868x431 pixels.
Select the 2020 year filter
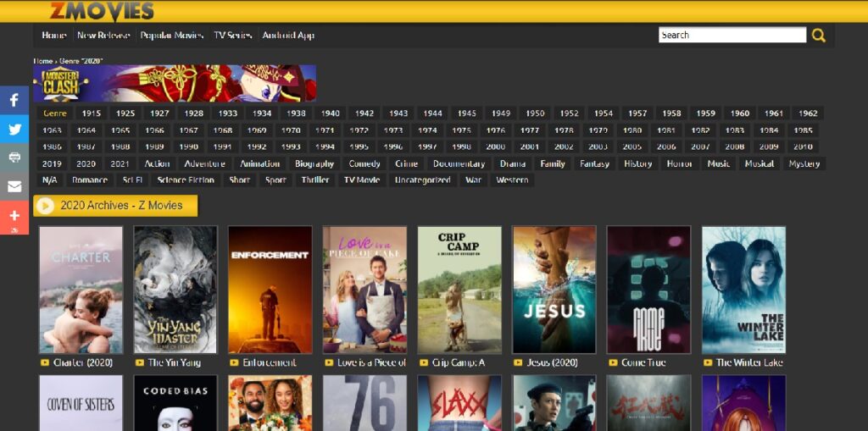[x=86, y=163]
